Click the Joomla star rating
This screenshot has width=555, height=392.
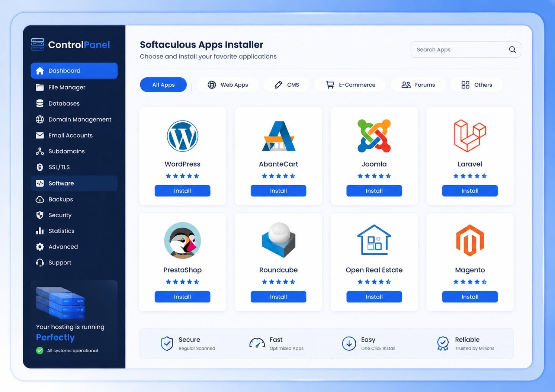click(374, 176)
